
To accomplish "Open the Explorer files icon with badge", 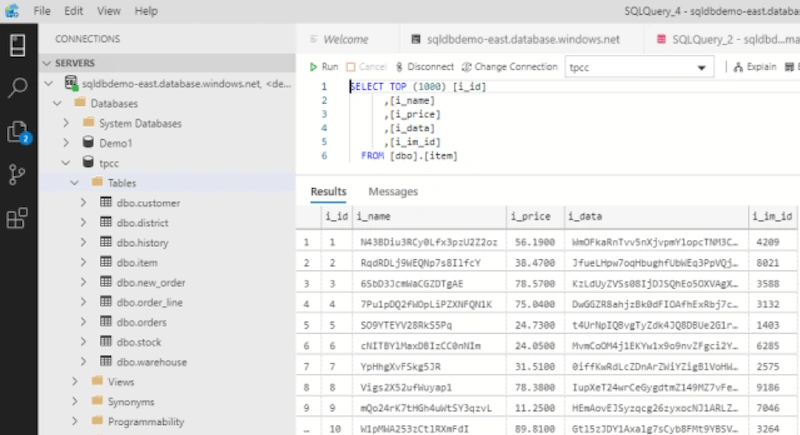I will 18,132.
